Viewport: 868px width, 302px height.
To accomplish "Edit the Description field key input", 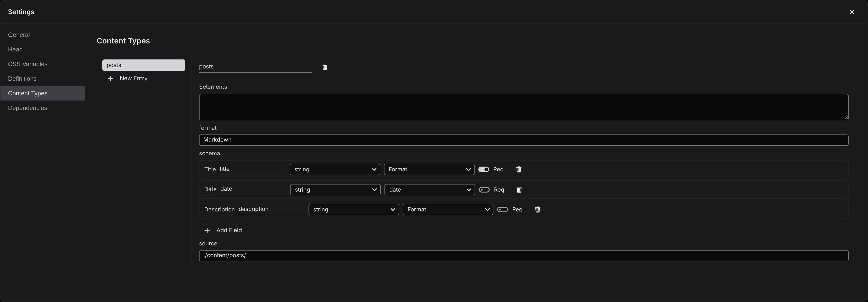I will pyautogui.click(x=271, y=209).
